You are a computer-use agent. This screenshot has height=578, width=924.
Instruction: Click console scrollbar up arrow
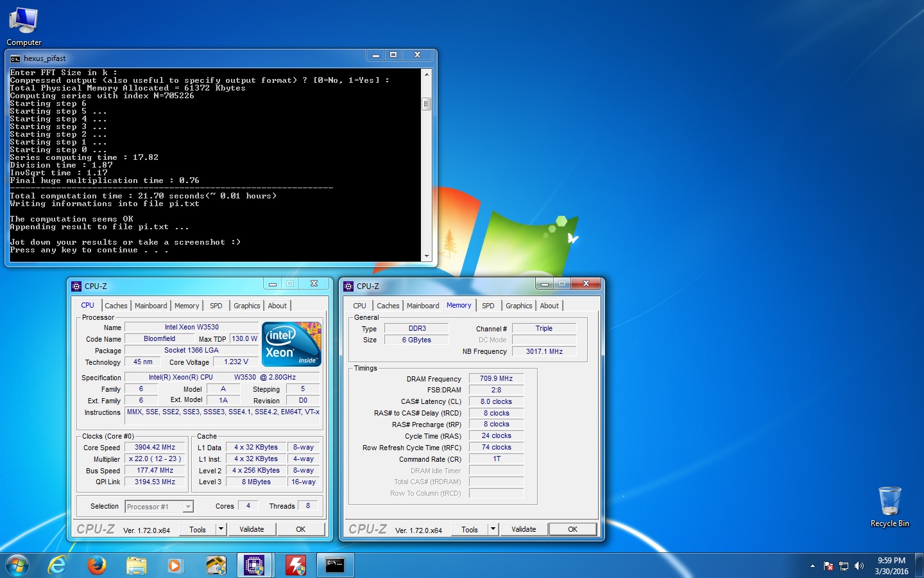(427, 74)
